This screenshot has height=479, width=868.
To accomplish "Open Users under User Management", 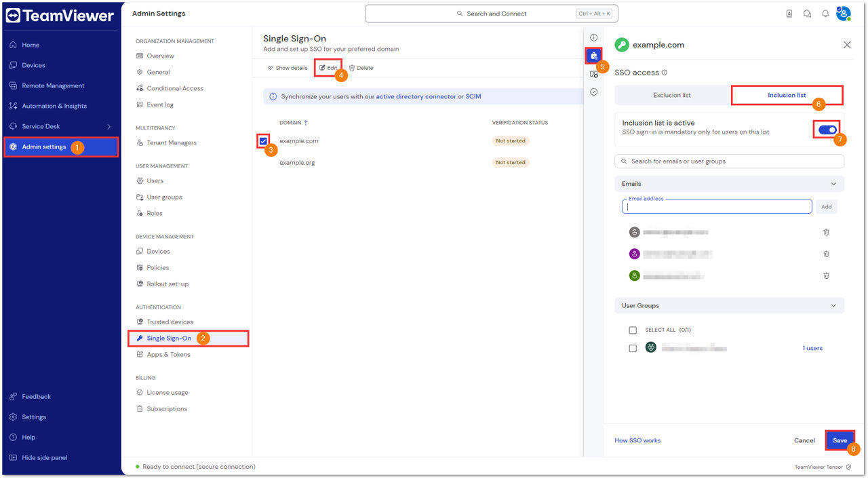I will (x=155, y=180).
